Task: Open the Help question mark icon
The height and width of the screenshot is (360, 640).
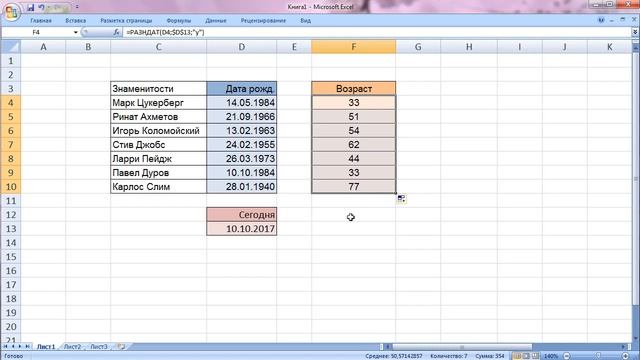Action: pos(601,20)
